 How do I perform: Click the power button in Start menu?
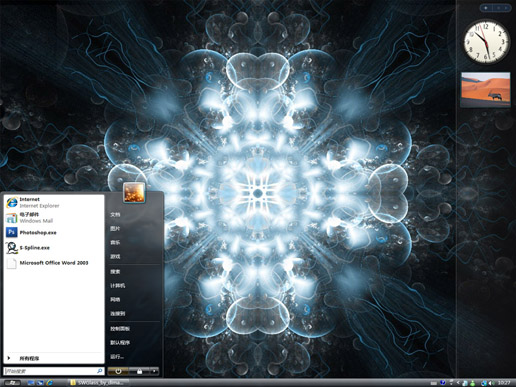118,371
